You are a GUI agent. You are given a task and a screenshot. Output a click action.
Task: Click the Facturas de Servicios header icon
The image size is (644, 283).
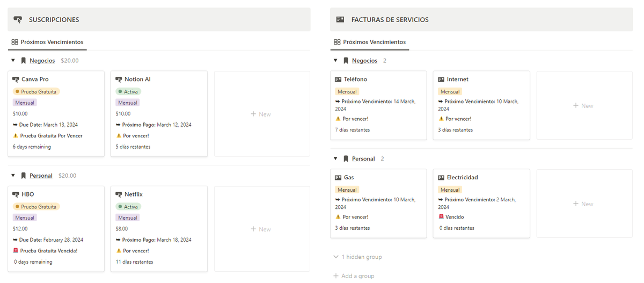[x=340, y=20]
